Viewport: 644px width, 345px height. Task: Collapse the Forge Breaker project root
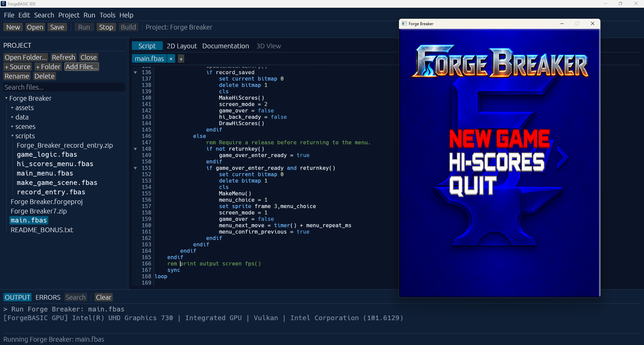(6, 98)
